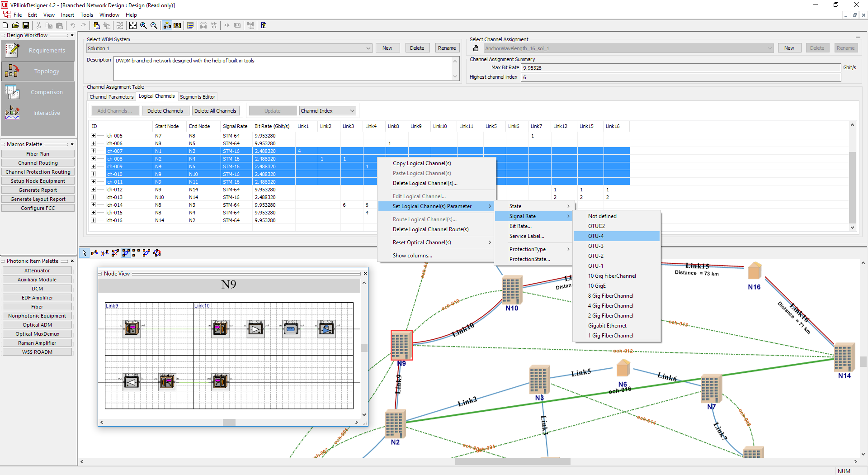
Task: Open the Channel Index dropdown
Action: tap(328, 111)
